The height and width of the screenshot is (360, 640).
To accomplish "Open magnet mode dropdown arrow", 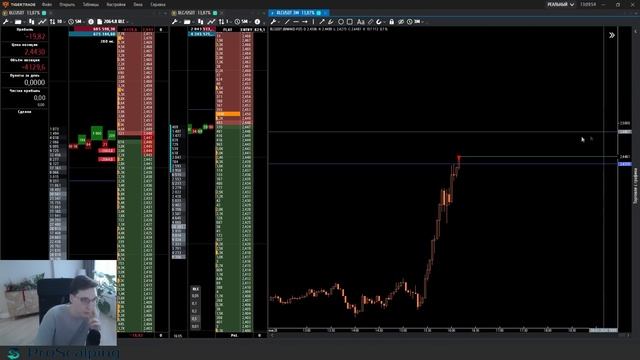I will tap(384, 22).
